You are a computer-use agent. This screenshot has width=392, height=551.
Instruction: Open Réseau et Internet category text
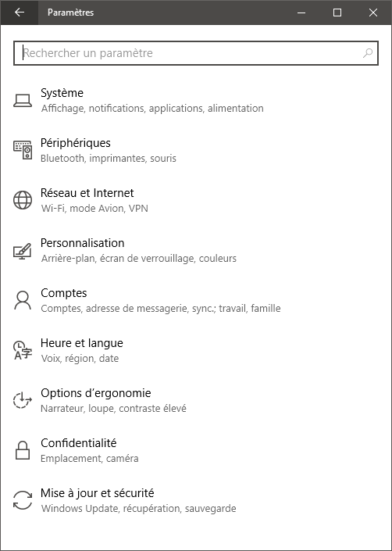87,193
